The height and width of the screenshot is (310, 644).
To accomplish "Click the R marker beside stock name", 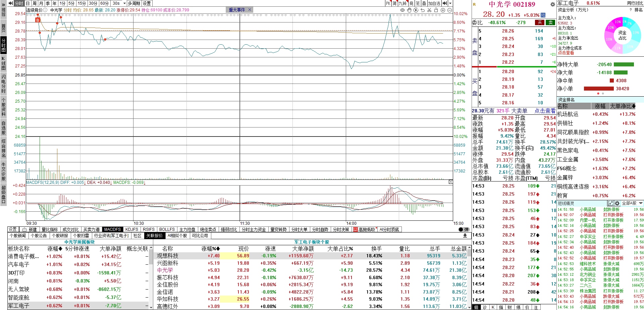I will click(474, 4).
